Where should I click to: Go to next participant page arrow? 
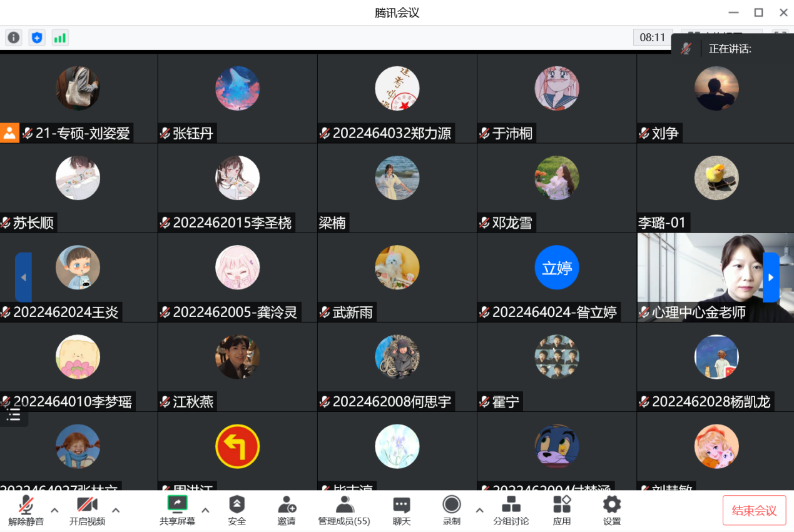(x=771, y=278)
